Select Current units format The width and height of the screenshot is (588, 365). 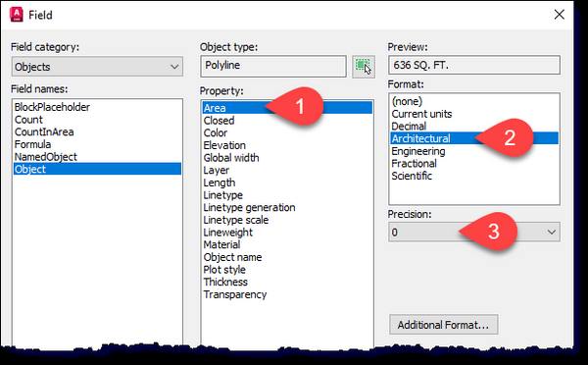click(421, 114)
